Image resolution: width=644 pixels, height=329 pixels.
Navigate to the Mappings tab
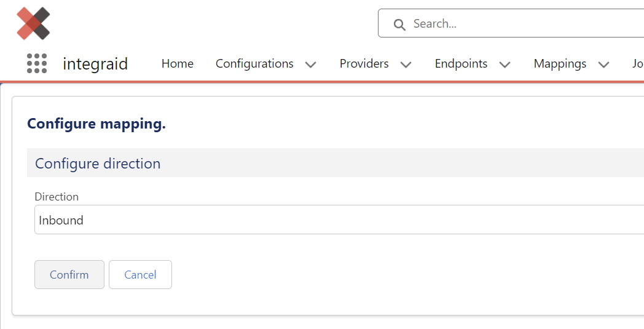pos(560,64)
